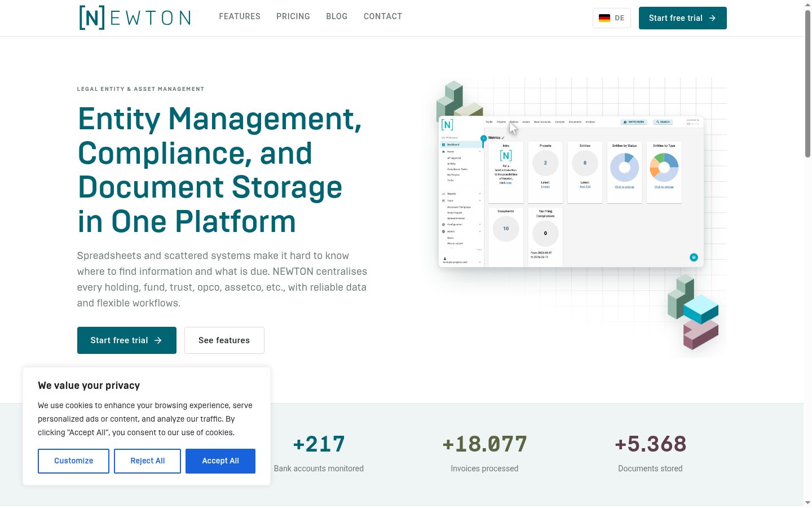Click the "+5.368" statistic
Screen dimensions: 812x508
[x=650, y=444]
